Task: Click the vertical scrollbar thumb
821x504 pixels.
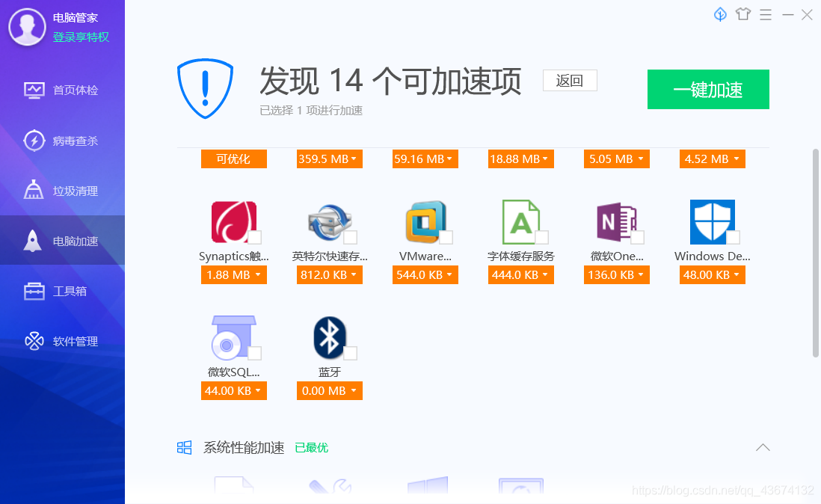Action: [x=815, y=253]
